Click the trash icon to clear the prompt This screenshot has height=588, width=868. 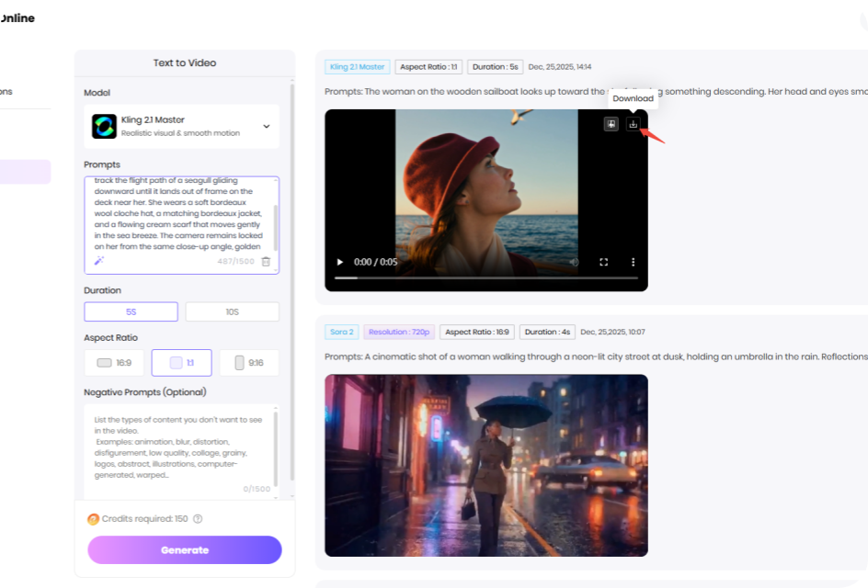(x=266, y=262)
